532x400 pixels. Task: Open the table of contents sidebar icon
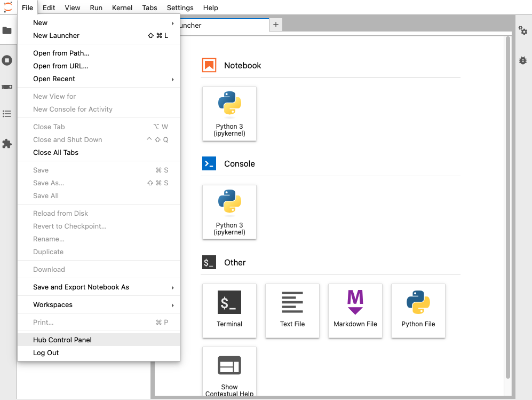7,114
